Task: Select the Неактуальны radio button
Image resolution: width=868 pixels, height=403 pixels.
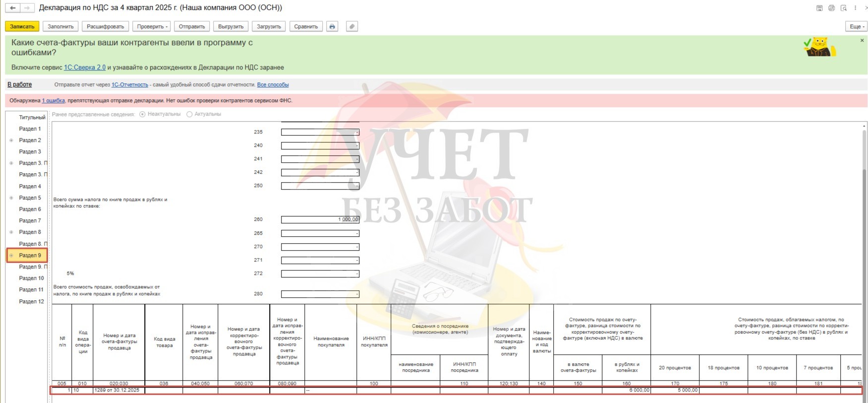Action: tap(143, 114)
